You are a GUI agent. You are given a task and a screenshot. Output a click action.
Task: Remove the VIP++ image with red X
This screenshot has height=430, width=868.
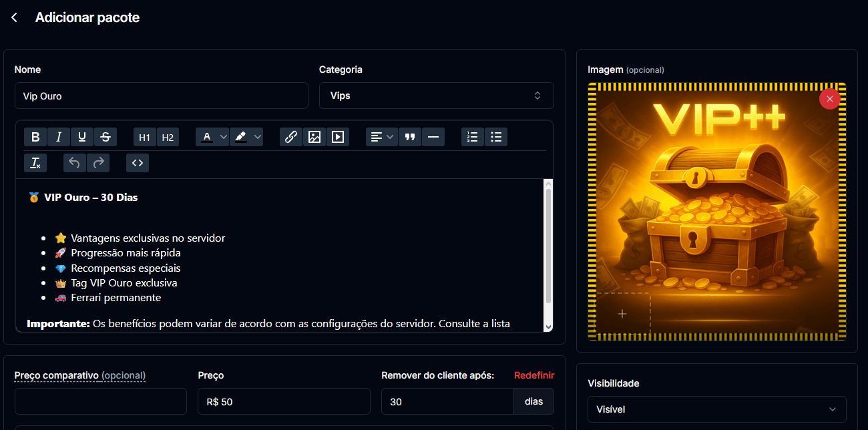830,99
